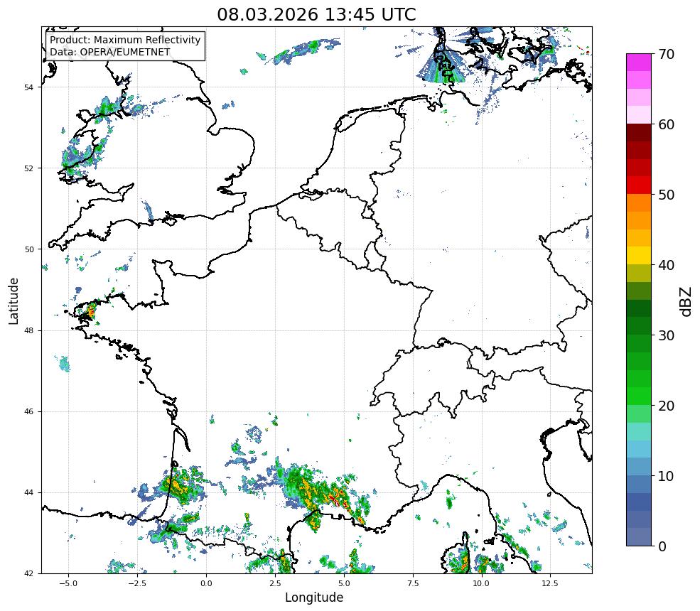Pick the magenta swatch atop the colorbar

pyautogui.click(x=639, y=63)
